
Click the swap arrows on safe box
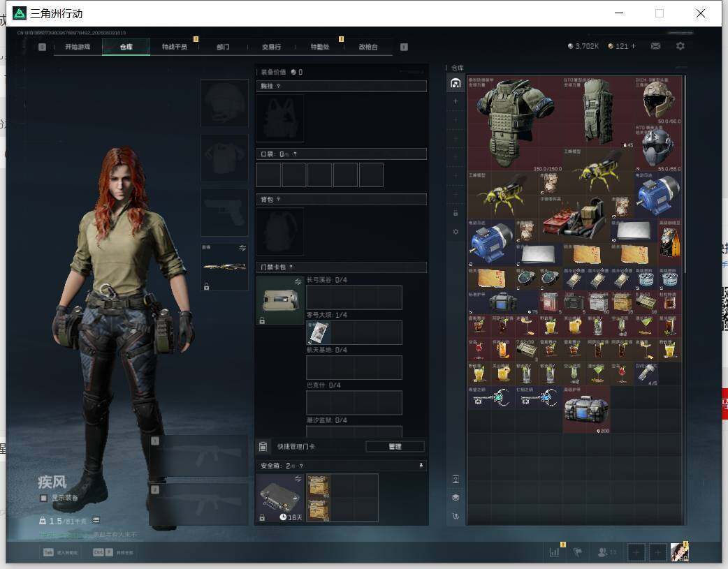click(298, 479)
